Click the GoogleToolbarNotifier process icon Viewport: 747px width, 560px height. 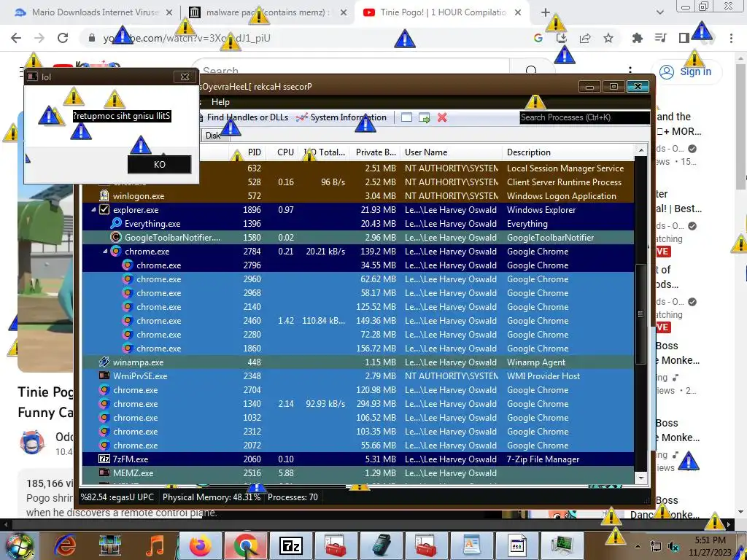click(116, 237)
